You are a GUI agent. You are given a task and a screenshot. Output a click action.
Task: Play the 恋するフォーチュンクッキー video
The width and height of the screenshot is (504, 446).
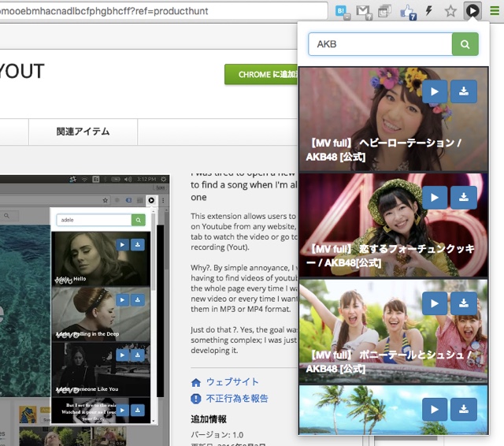click(x=435, y=197)
